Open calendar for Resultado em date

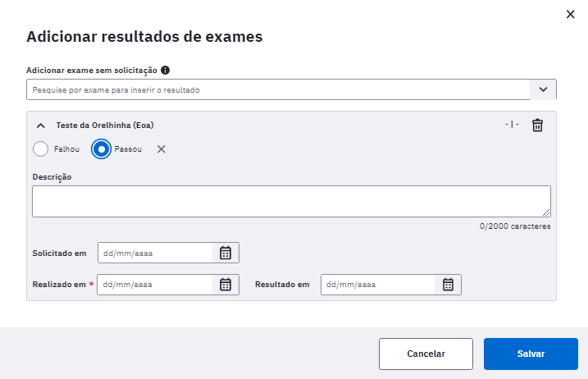(x=448, y=285)
